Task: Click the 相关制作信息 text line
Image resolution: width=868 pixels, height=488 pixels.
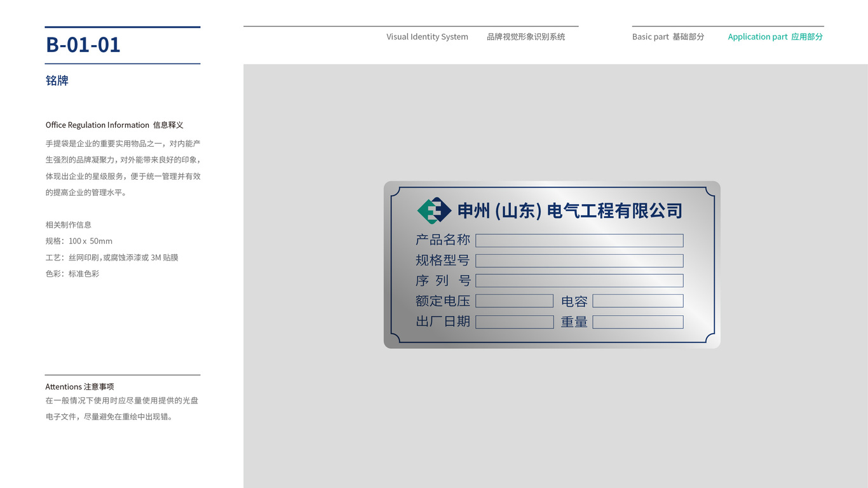Action: click(69, 225)
